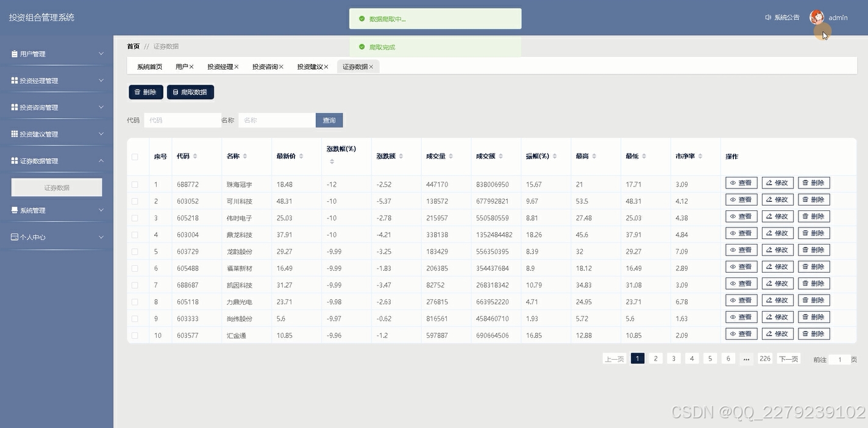
Task: Click the 爬取数据 crawl data toolbar icon
Action: [175, 91]
